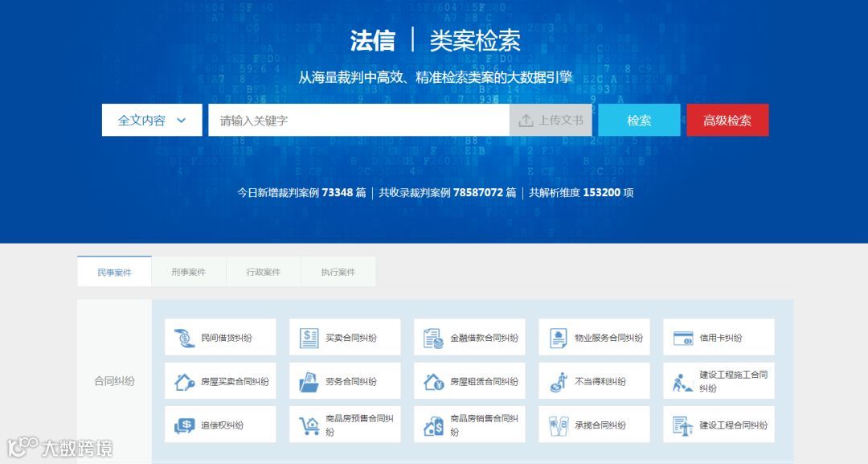Click the blue 检索 search button
868x464 pixels.
pyautogui.click(x=639, y=120)
